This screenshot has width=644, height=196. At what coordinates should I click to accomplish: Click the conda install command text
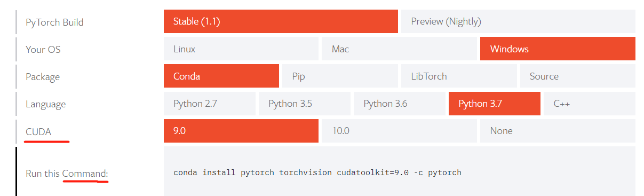pyautogui.click(x=317, y=173)
